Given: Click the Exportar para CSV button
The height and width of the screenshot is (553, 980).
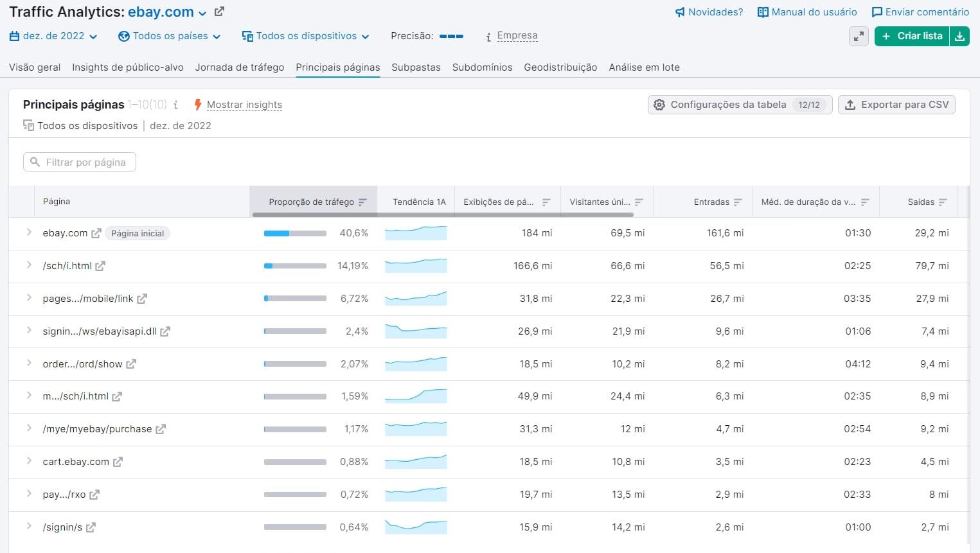Looking at the screenshot, I should (896, 104).
